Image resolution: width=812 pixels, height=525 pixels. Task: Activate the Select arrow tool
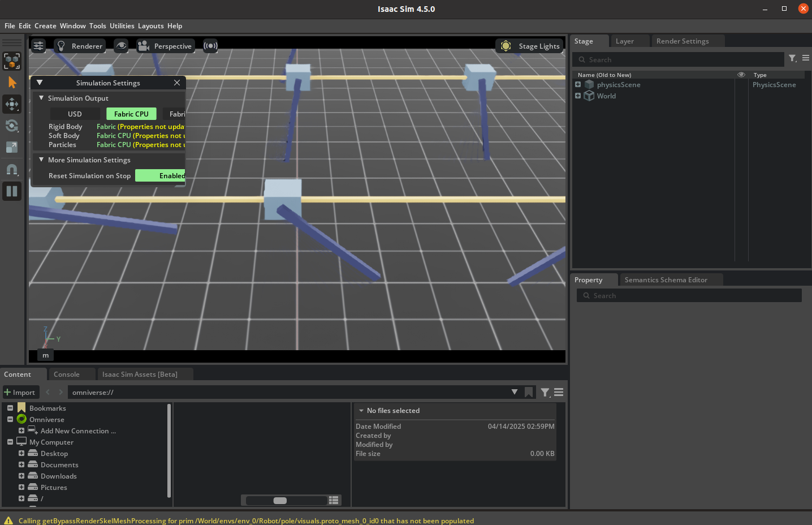point(12,83)
